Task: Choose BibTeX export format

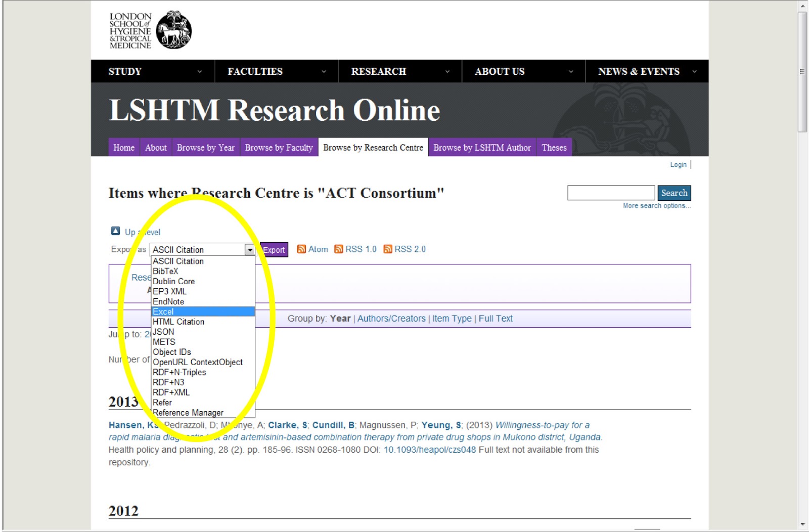Action: point(203,271)
